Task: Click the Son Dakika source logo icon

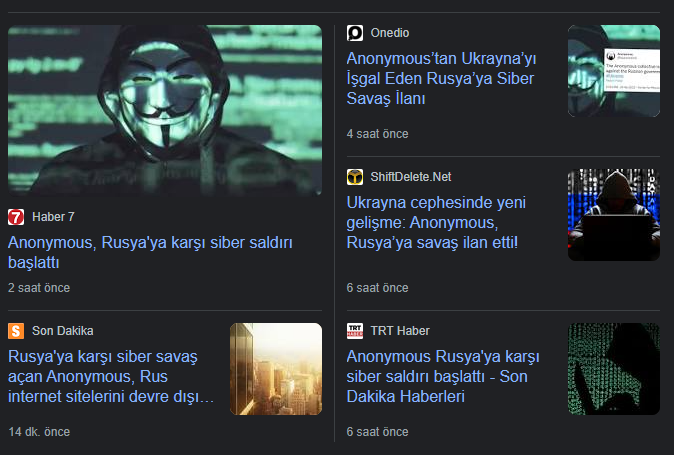Action: click(x=16, y=331)
